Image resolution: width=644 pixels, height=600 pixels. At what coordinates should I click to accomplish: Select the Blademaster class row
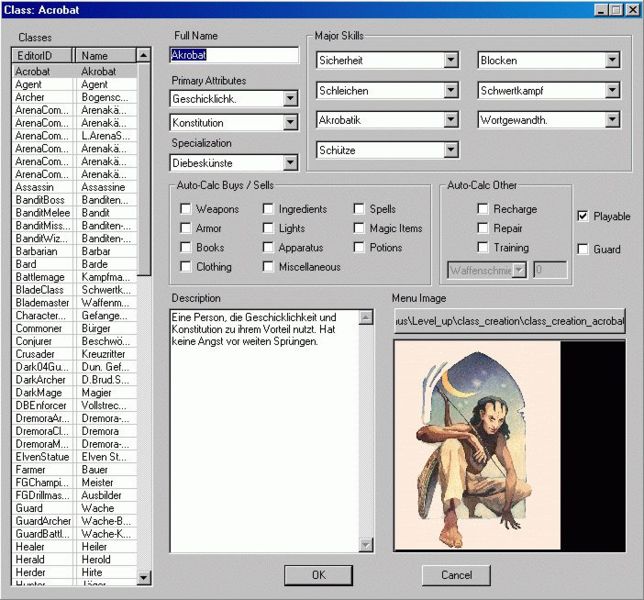[x=75, y=303]
